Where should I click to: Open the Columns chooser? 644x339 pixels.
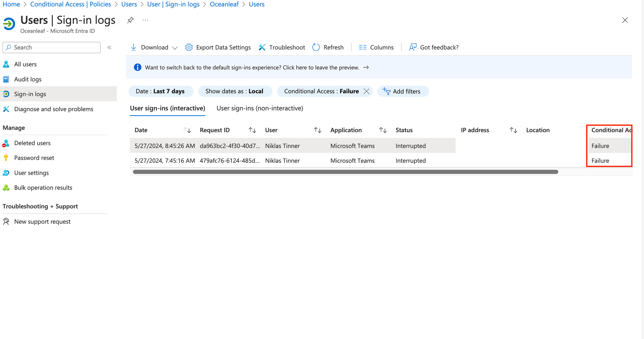tap(376, 47)
